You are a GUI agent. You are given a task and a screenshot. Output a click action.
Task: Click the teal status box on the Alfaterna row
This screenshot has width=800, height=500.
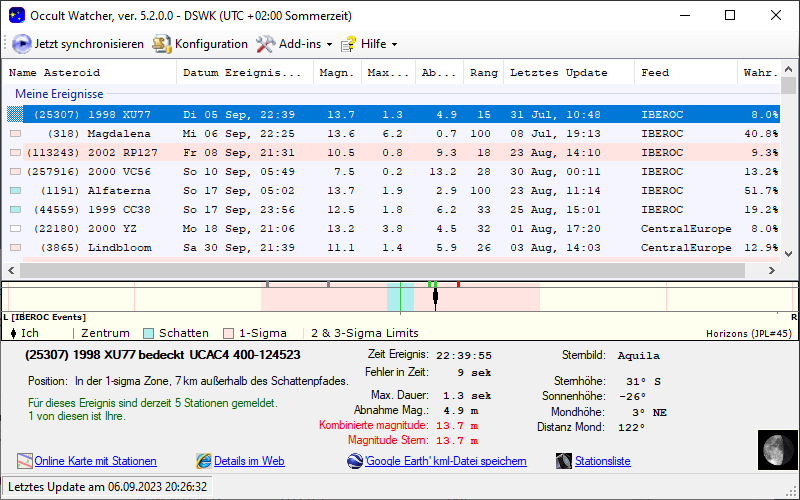(15, 190)
